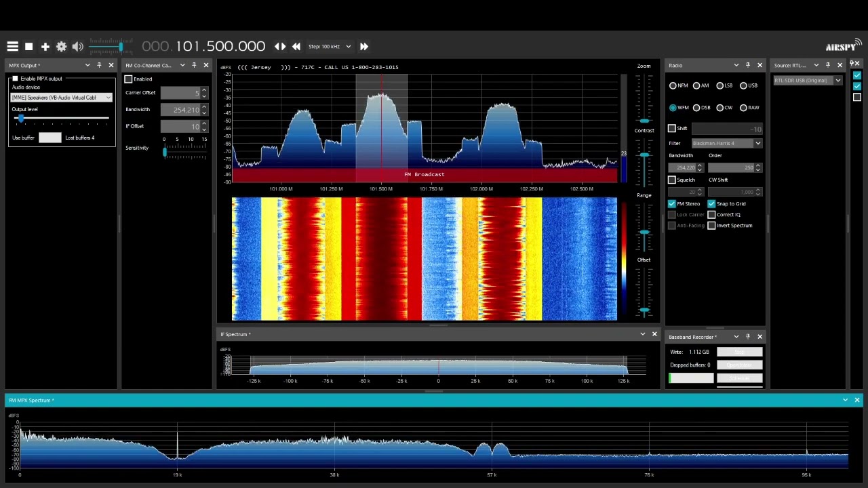
Task: Click the Use buffer input field
Action: (50, 138)
